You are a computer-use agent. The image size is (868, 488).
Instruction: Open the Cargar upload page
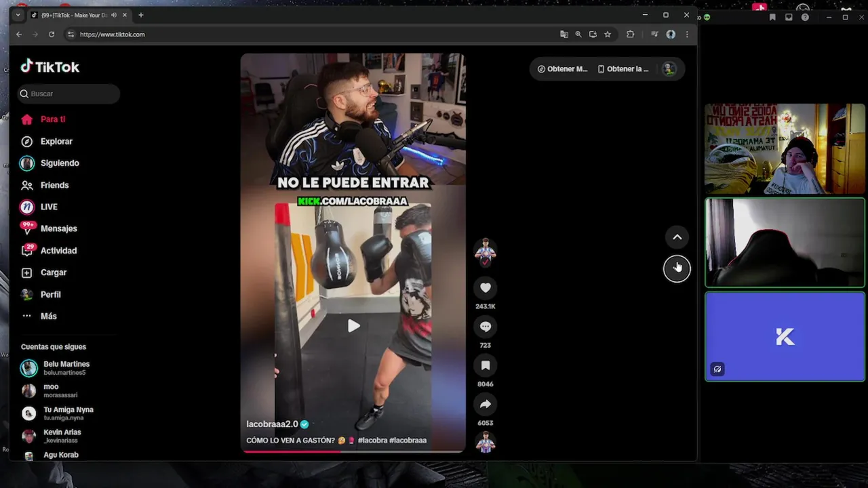tap(54, 272)
